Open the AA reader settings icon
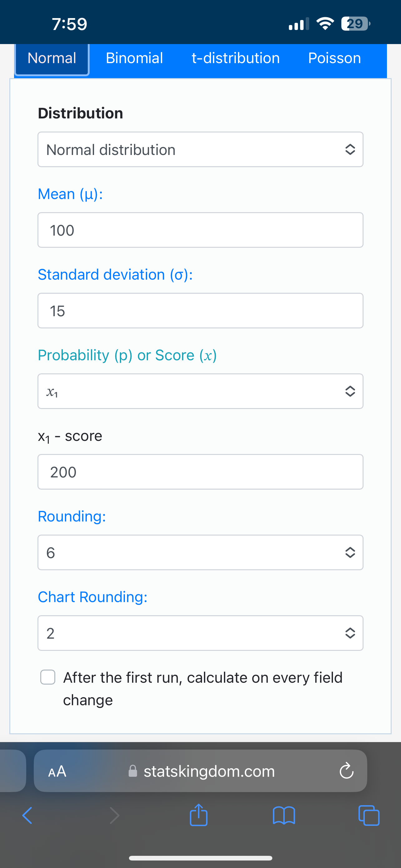Viewport: 401px width, 868px height. (57, 771)
